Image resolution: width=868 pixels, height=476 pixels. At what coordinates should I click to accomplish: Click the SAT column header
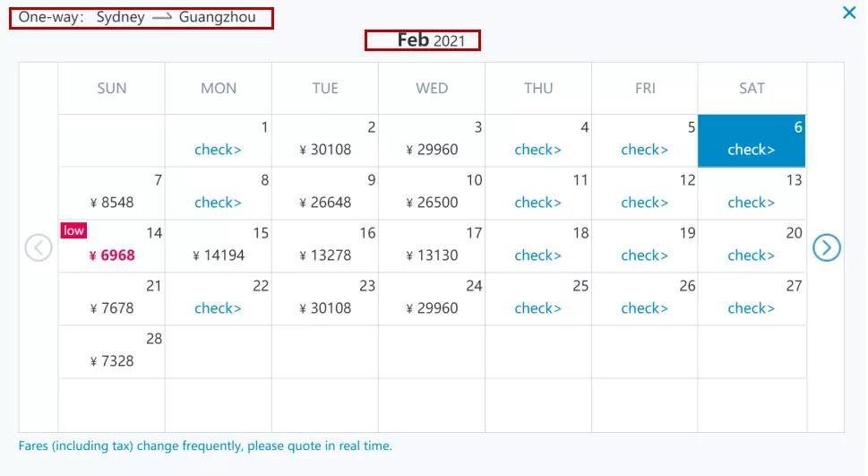[x=752, y=88]
